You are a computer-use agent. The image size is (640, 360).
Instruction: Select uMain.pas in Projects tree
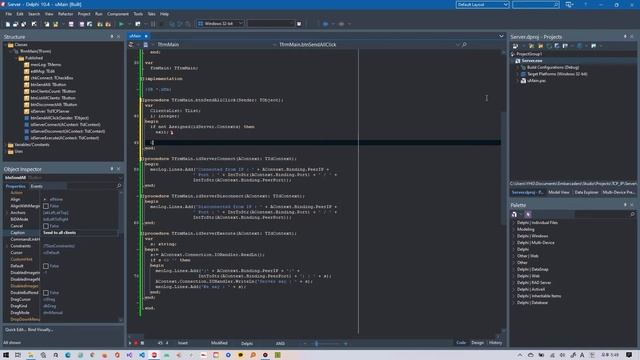[x=536, y=81]
